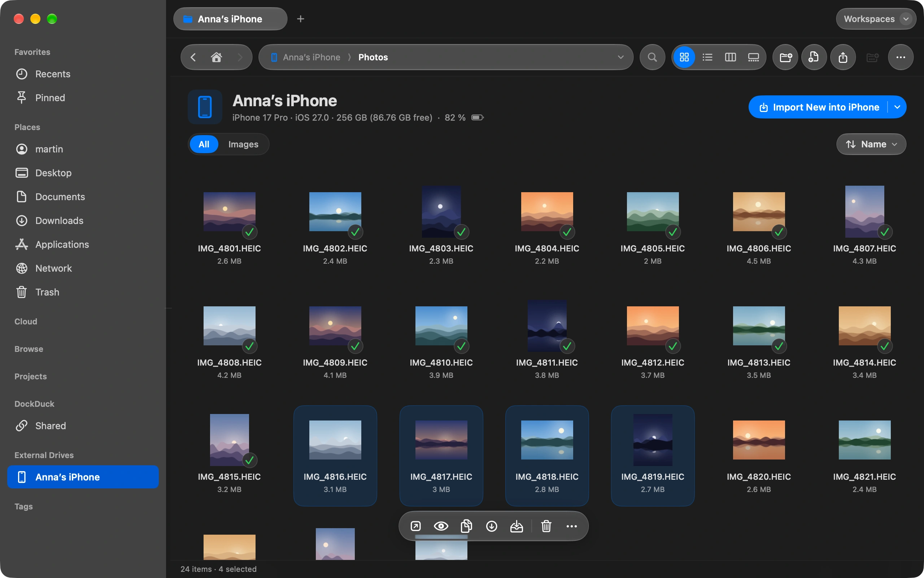Select the IMG_4807.HEIC thumbnail
Image resolution: width=924 pixels, height=578 pixels.
tap(864, 212)
